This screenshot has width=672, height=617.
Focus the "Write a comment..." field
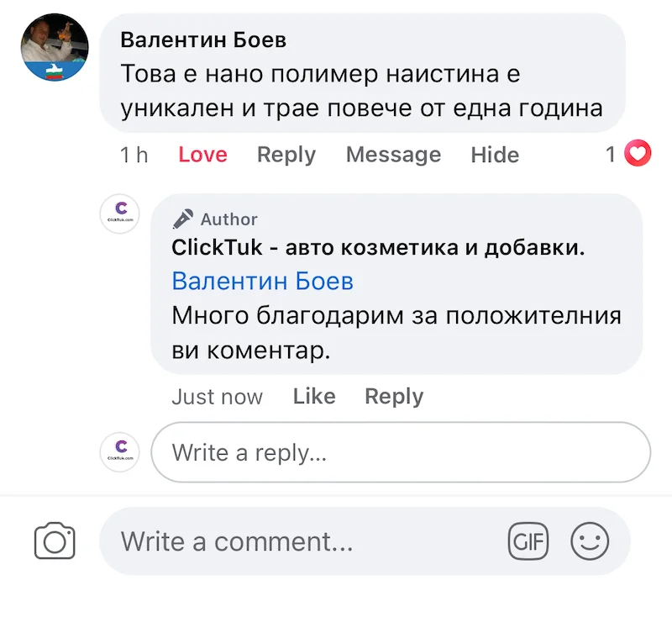click(x=302, y=541)
